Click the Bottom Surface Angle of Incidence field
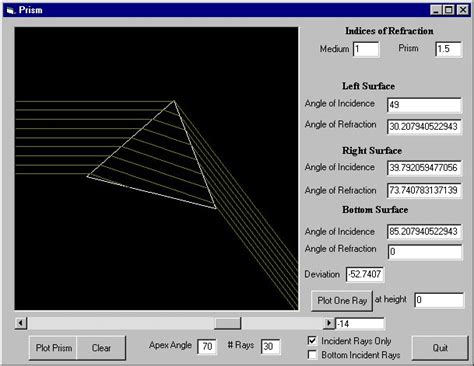 [x=424, y=232]
